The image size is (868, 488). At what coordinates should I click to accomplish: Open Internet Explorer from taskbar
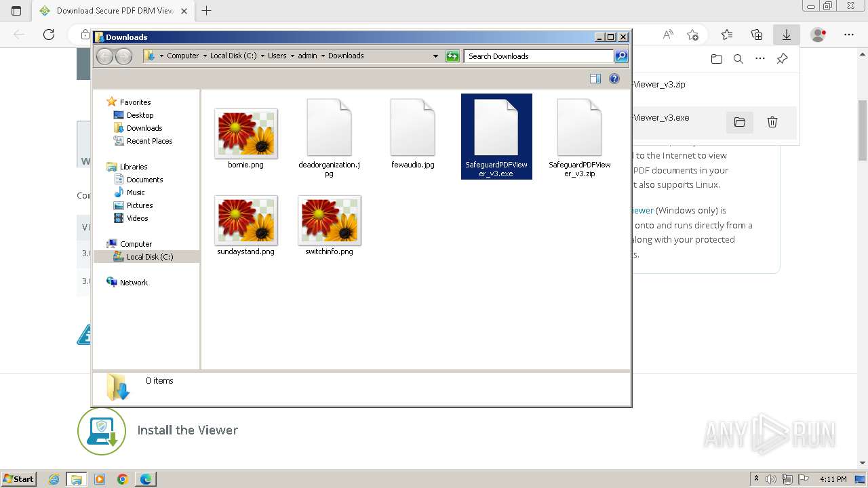point(54,479)
